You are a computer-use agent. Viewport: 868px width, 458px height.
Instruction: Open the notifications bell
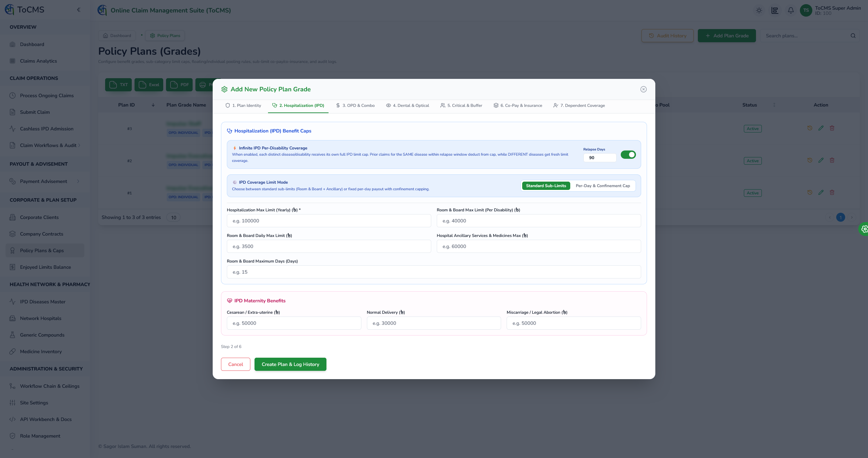tap(791, 10)
